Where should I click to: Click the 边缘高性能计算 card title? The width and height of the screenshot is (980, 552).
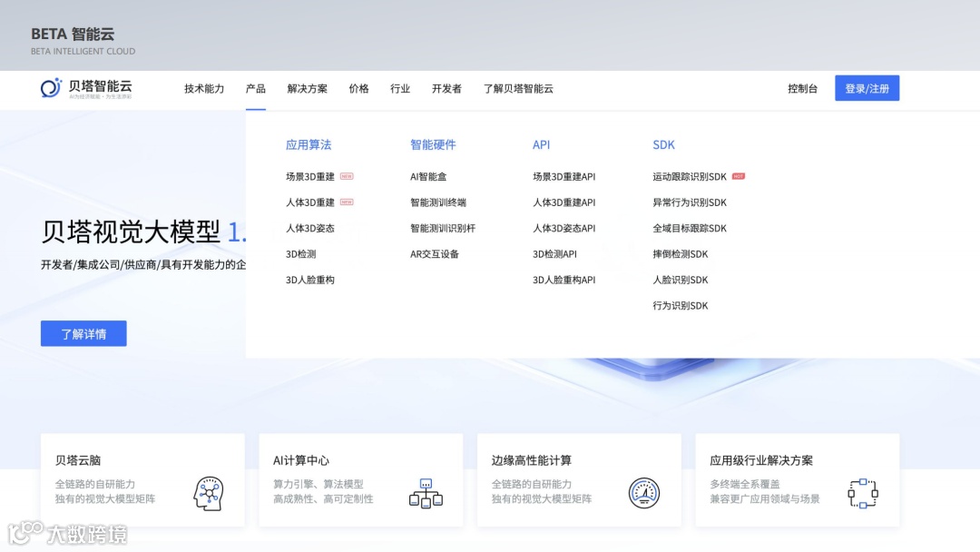pyautogui.click(x=531, y=460)
